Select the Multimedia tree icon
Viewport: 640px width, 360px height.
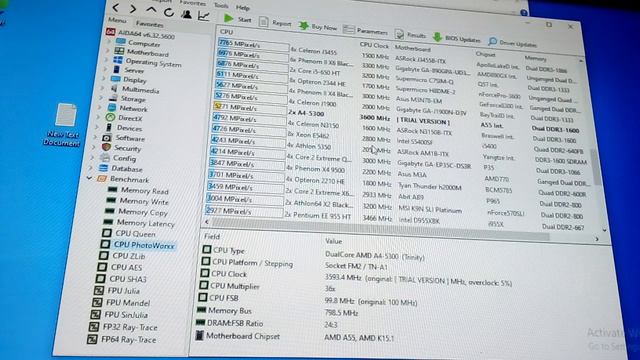pos(115,88)
